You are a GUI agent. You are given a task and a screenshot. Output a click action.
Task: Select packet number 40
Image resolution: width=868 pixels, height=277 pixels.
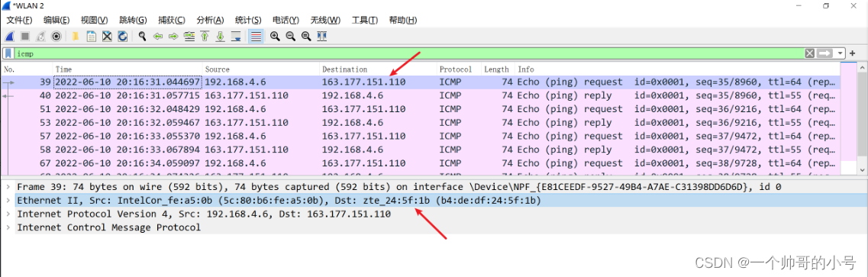pos(421,95)
